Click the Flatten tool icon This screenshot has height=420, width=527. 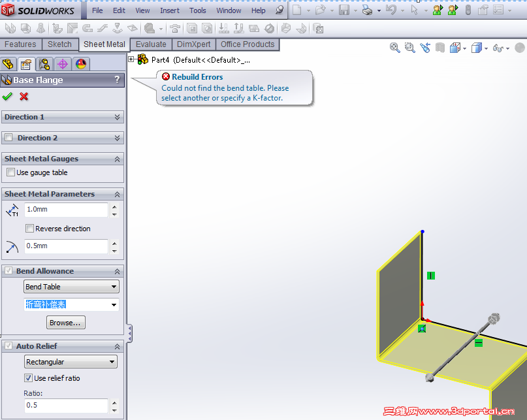pyautogui.click(x=254, y=29)
